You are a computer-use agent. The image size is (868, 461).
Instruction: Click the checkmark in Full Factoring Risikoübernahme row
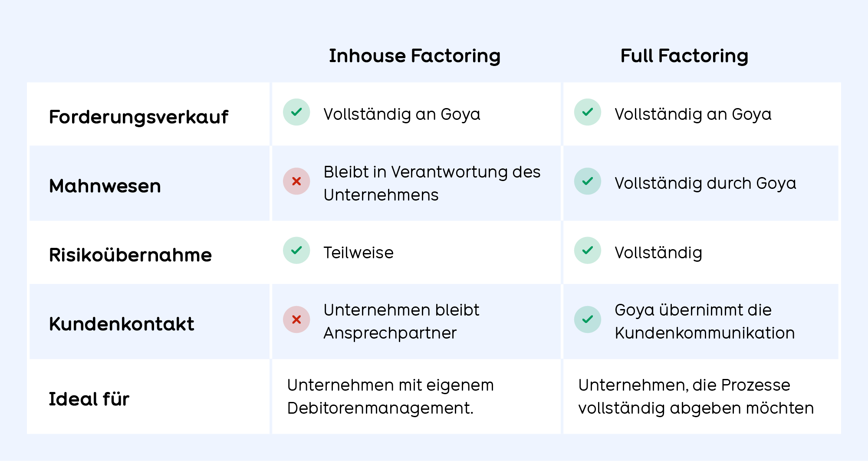588,250
